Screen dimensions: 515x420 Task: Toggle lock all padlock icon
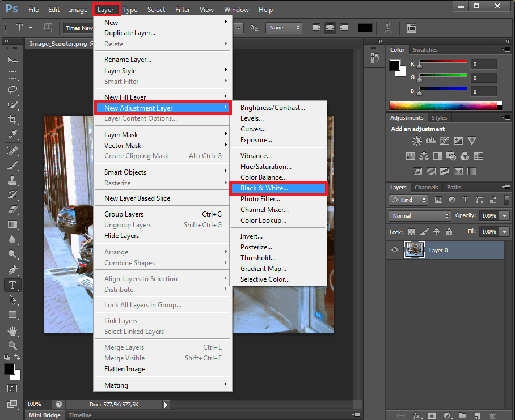coord(449,232)
